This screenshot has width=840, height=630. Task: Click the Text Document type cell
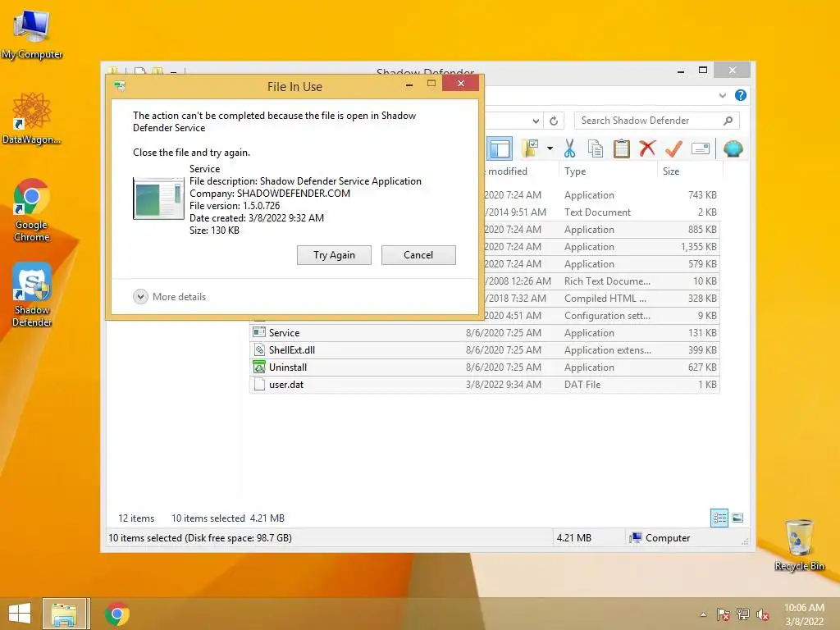point(597,212)
